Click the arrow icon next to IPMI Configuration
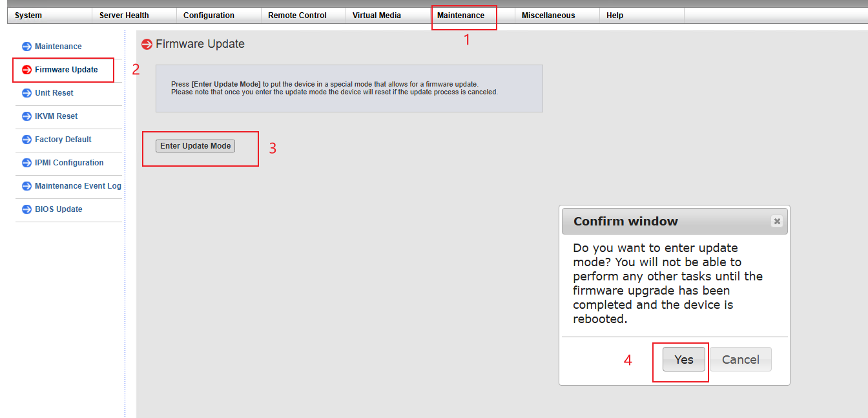 pos(26,163)
